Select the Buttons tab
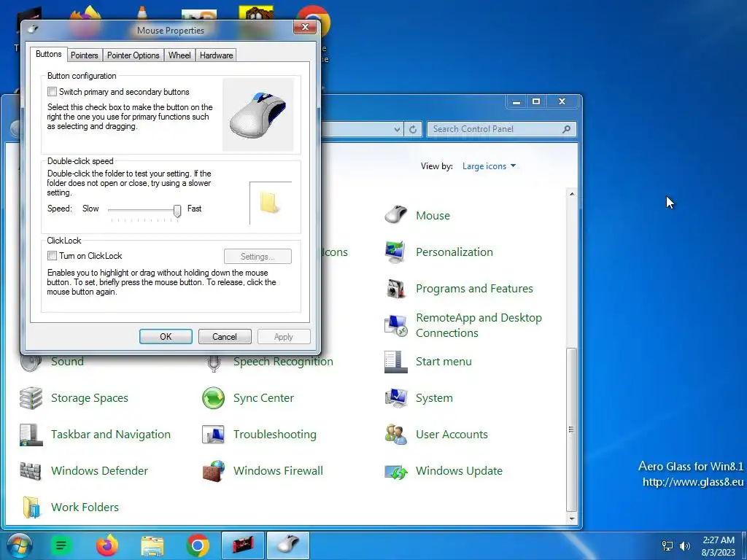The image size is (747, 560). click(49, 54)
